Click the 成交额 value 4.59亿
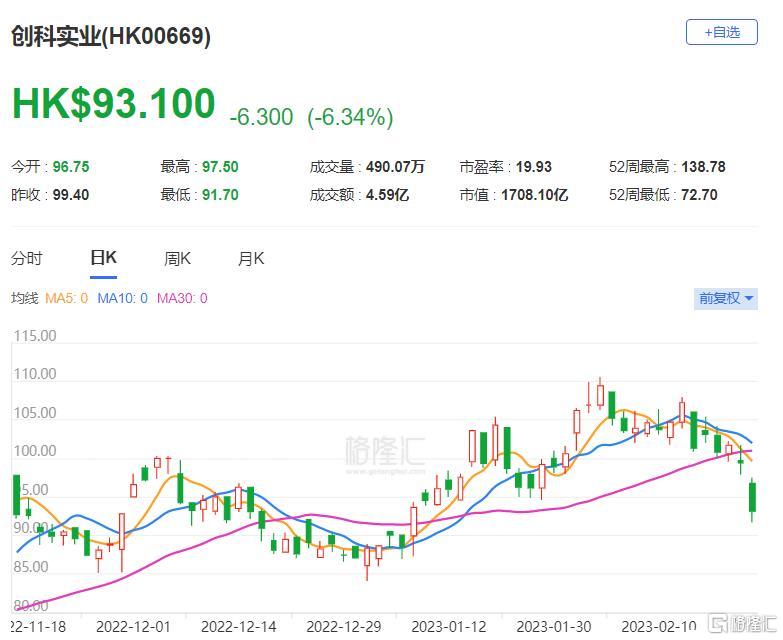This screenshot has width=783, height=640. (388, 195)
